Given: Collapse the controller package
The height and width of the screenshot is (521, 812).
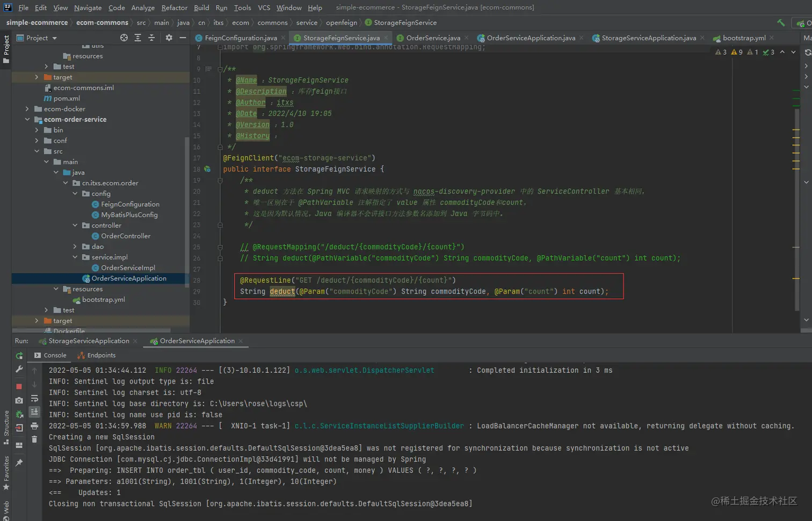Looking at the screenshot, I should tap(75, 225).
